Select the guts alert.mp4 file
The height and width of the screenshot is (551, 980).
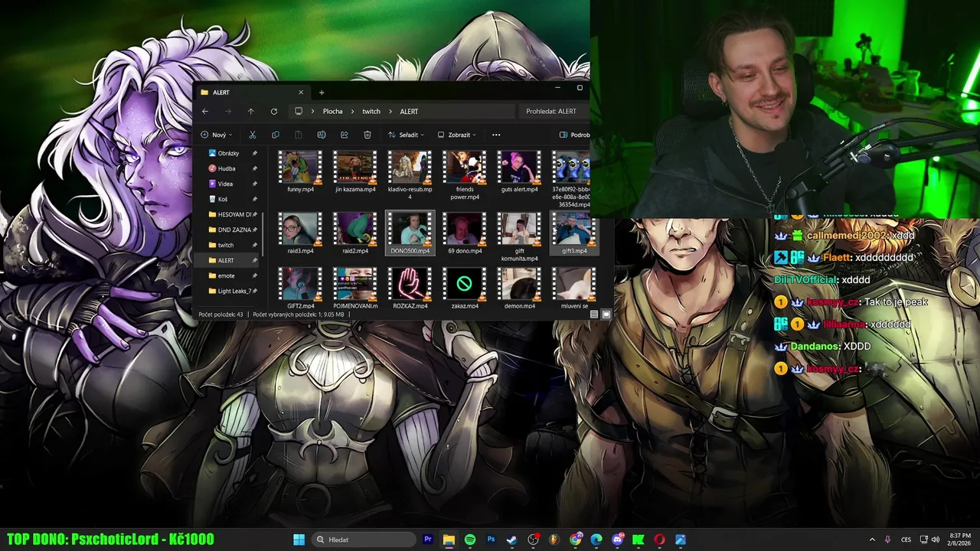tap(519, 172)
